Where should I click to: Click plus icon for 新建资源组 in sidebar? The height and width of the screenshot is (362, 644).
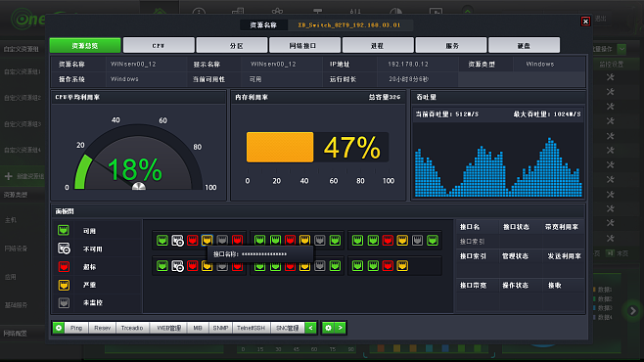[x=8, y=176]
